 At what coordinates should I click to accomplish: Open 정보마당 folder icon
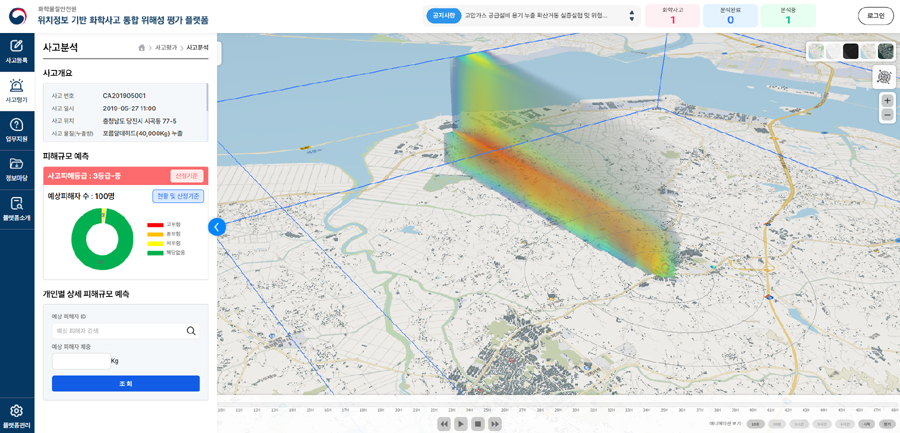pyautogui.click(x=17, y=169)
